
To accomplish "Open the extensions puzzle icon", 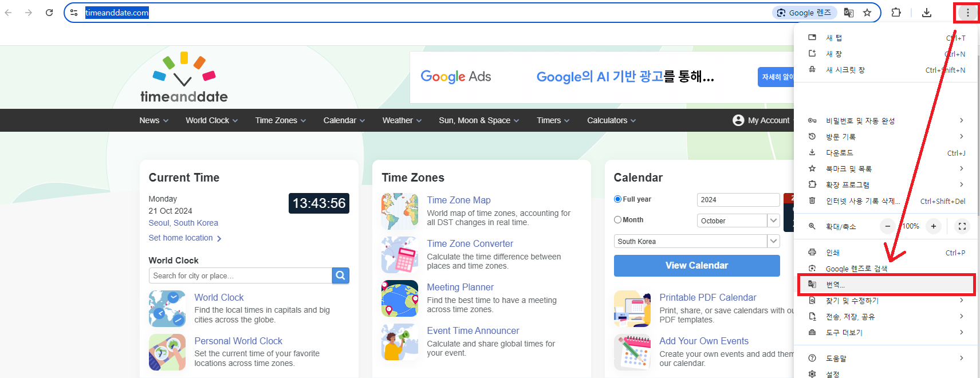I will pyautogui.click(x=896, y=13).
